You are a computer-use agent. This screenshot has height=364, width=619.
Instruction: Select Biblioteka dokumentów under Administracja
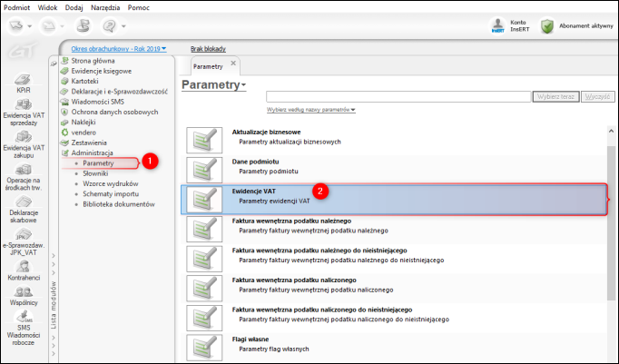pos(118,204)
